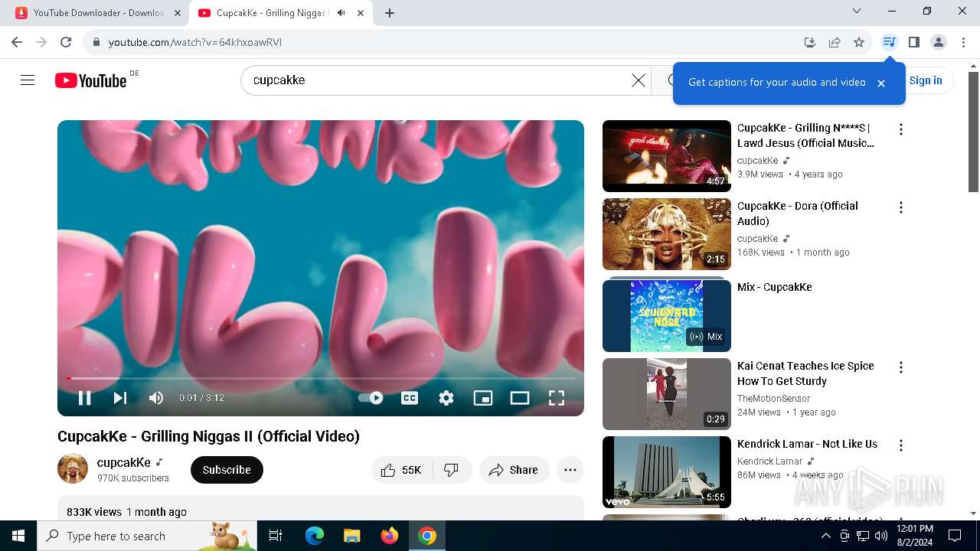Image resolution: width=980 pixels, height=551 pixels.
Task: Dismiss the captions tooltip
Action: (x=881, y=83)
